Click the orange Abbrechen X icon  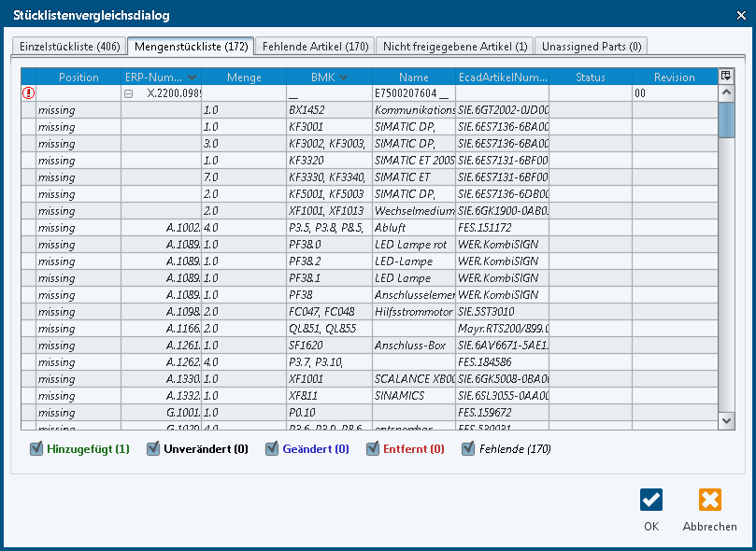[709, 500]
